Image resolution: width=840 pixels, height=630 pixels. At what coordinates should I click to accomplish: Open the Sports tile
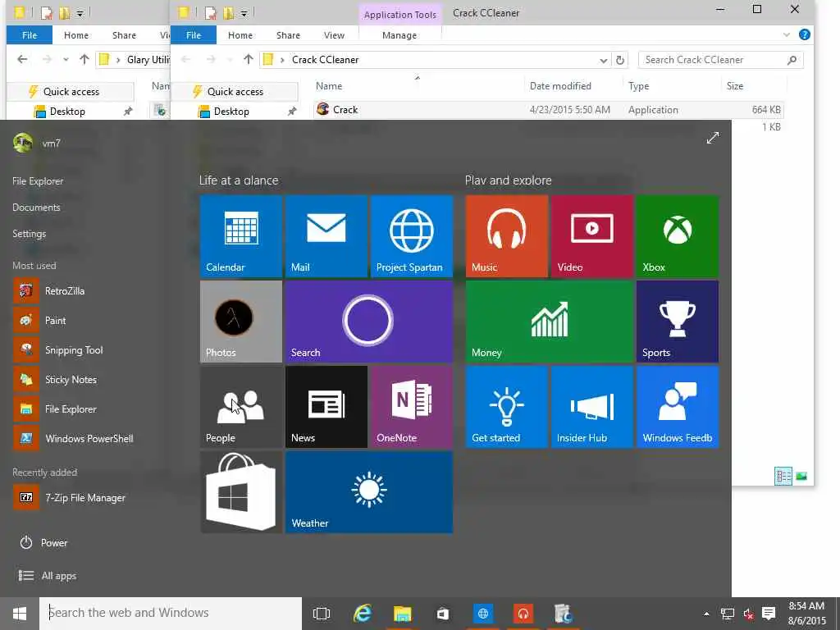click(678, 322)
